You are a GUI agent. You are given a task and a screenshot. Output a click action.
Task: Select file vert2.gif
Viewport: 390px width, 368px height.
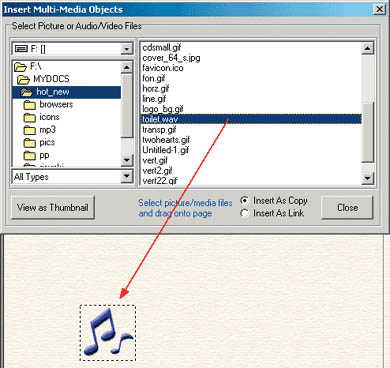click(x=157, y=171)
